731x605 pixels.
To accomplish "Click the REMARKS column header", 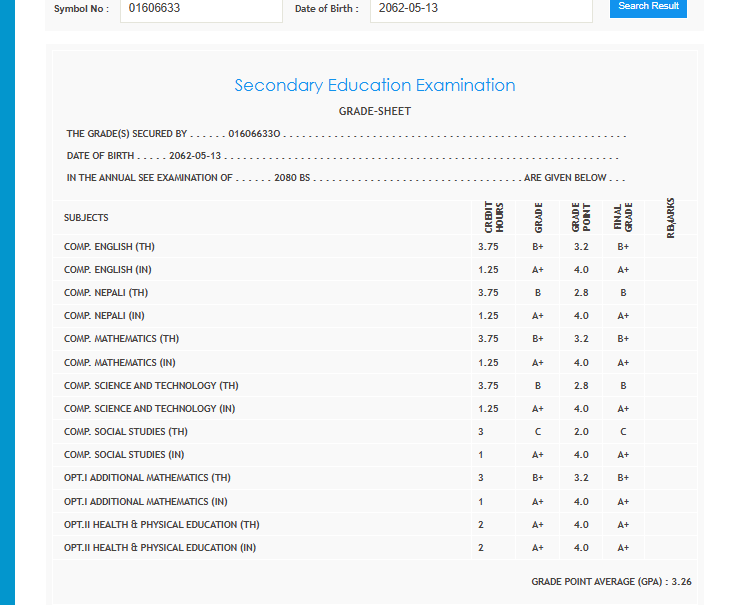I will [670, 218].
